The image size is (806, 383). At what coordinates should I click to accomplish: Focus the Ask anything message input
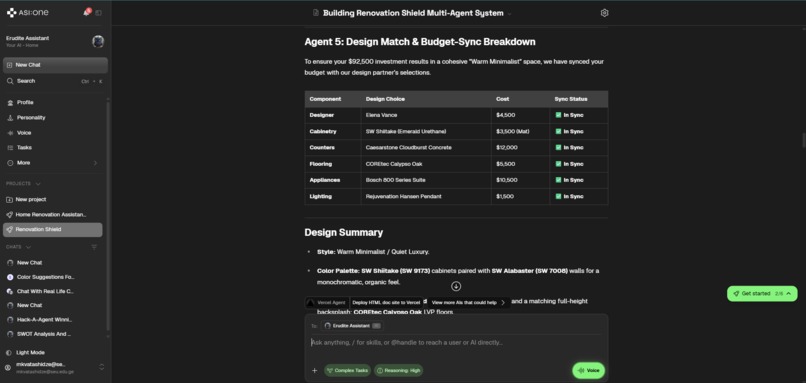pos(456,342)
